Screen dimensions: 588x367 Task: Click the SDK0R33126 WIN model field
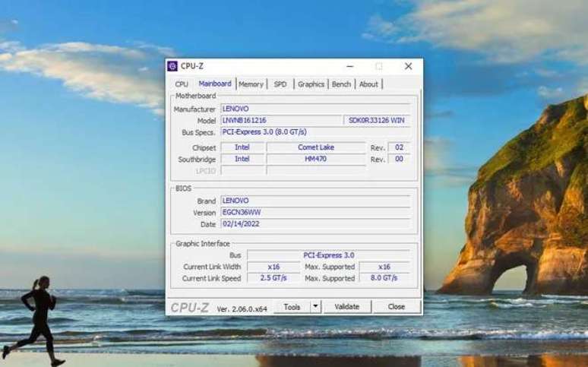[x=377, y=121]
